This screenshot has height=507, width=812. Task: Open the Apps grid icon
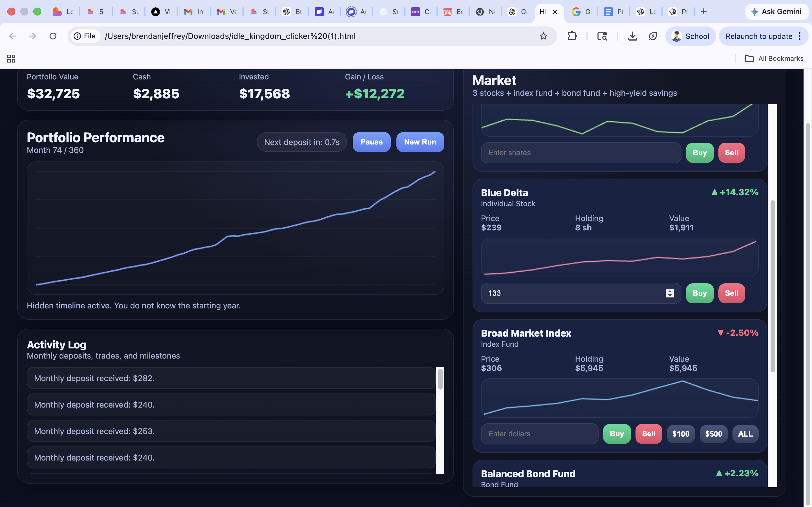(x=11, y=58)
